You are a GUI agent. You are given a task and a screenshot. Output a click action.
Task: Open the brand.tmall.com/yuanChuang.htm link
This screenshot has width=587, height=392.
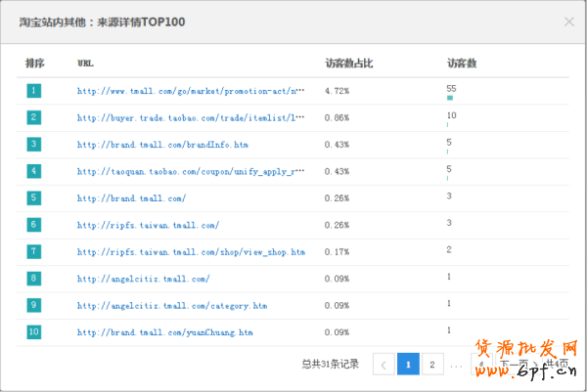pos(165,332)
